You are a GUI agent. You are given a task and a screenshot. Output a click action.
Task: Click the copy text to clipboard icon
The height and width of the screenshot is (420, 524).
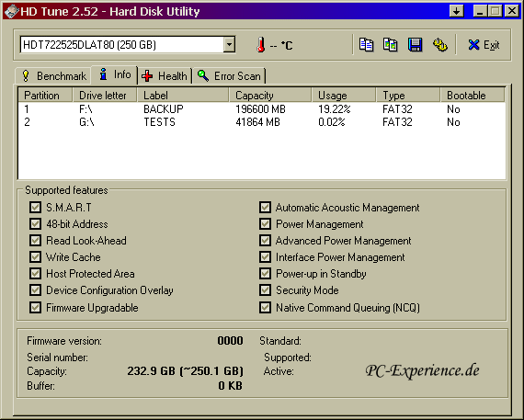pyautogui.click(x=366, y=44)
